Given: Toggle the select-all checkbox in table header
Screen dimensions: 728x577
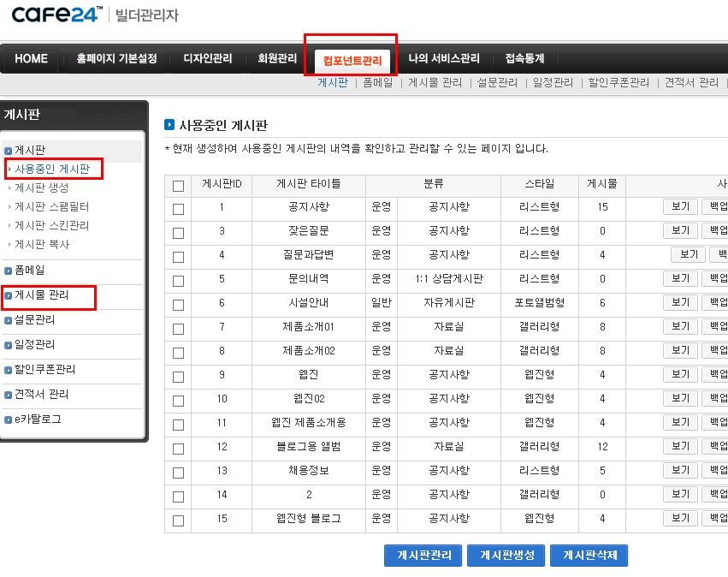Looking at the screenshot, I should click(178, 186).
